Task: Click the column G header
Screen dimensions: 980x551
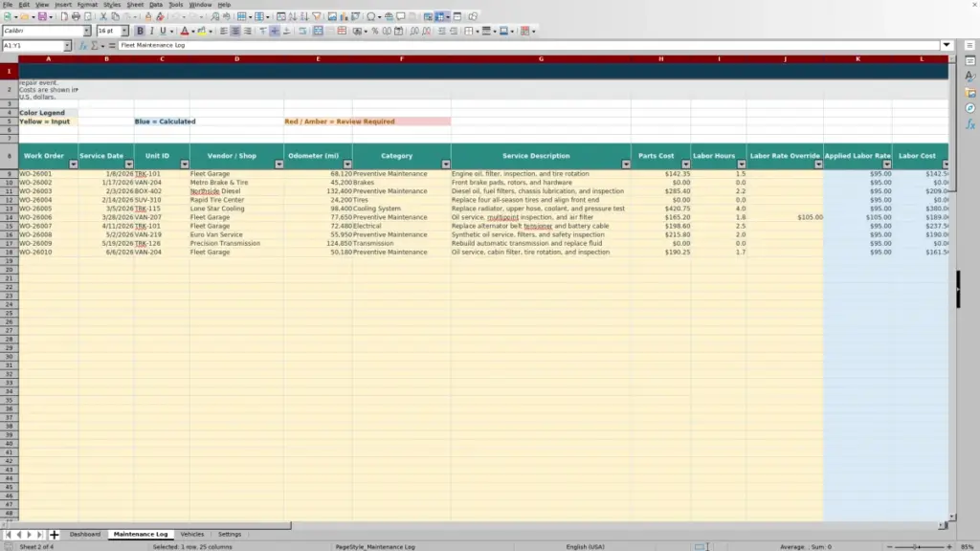Action: coord(541,59)
